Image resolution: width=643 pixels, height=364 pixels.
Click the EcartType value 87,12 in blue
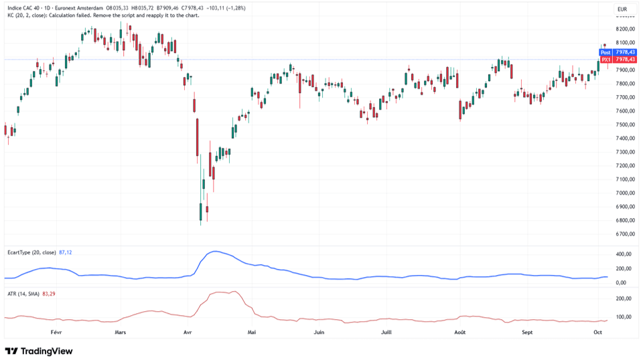tap(66, 252)
